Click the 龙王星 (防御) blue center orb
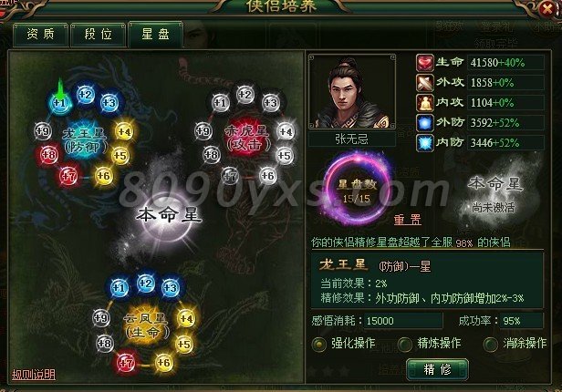Image resolution: width=562 pixels, height=392 pixels. pos(85,140)
